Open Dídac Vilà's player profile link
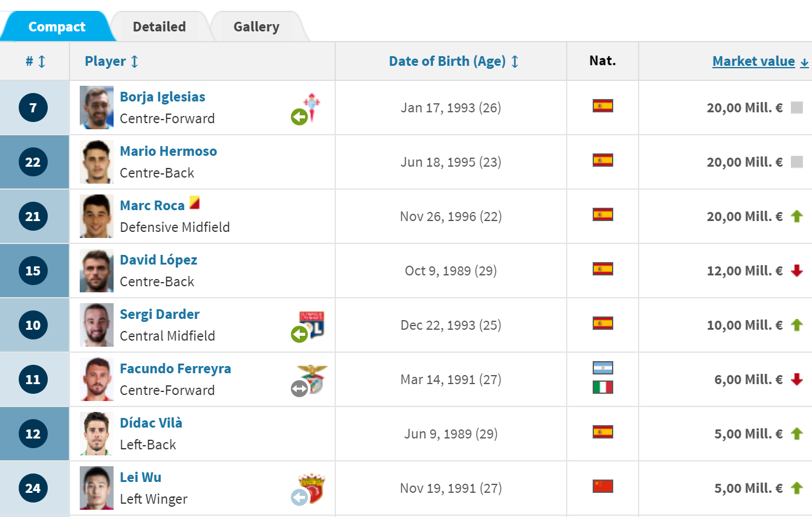Screen dimensions: 812x517 coord(151,423)
